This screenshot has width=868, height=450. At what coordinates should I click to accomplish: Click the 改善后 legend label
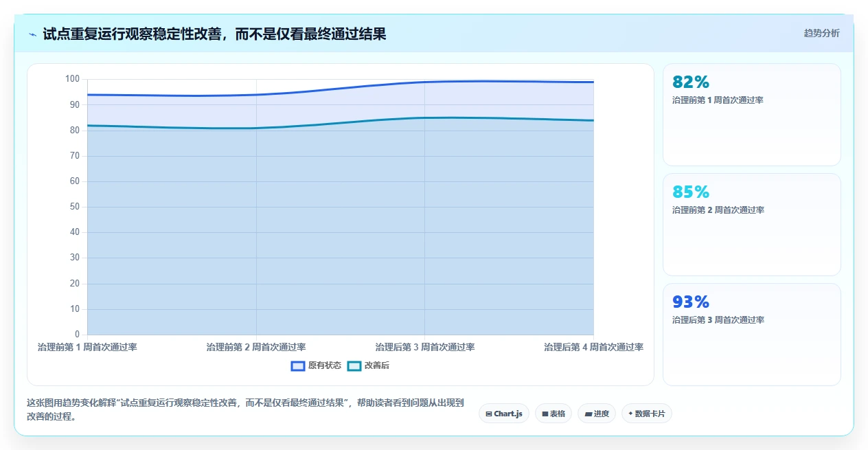[x=377, y=365]
